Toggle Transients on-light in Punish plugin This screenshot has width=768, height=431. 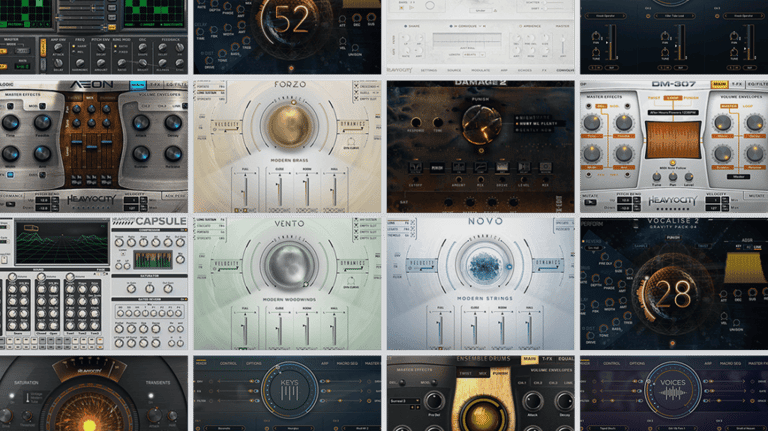[x=151, y=395]
